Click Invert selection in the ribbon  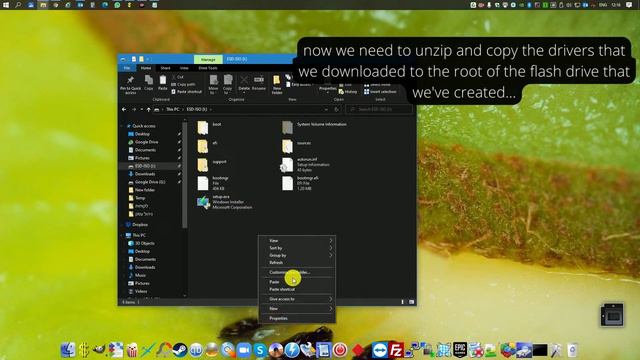click(x=380, y=92)
